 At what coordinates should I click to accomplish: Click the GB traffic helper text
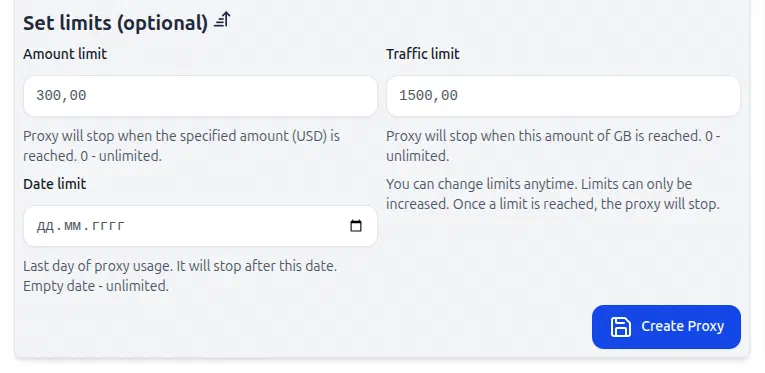553,146
